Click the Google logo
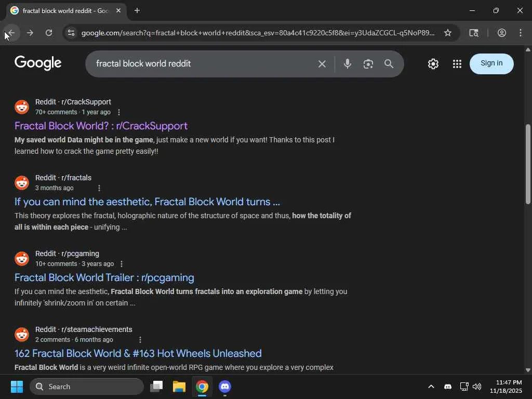 tap(38, 63)
